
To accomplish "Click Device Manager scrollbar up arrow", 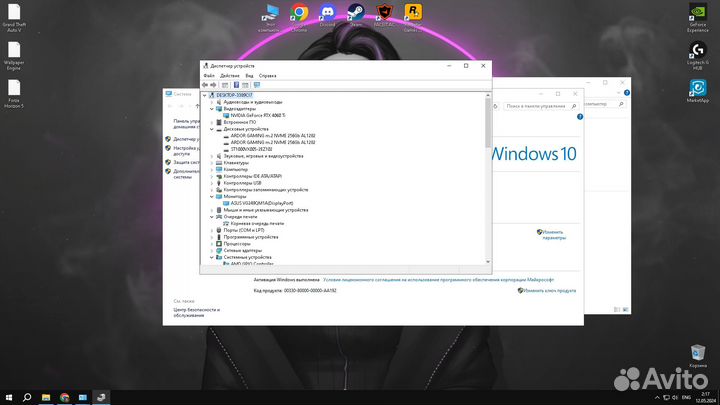I will tap(488, 95).
